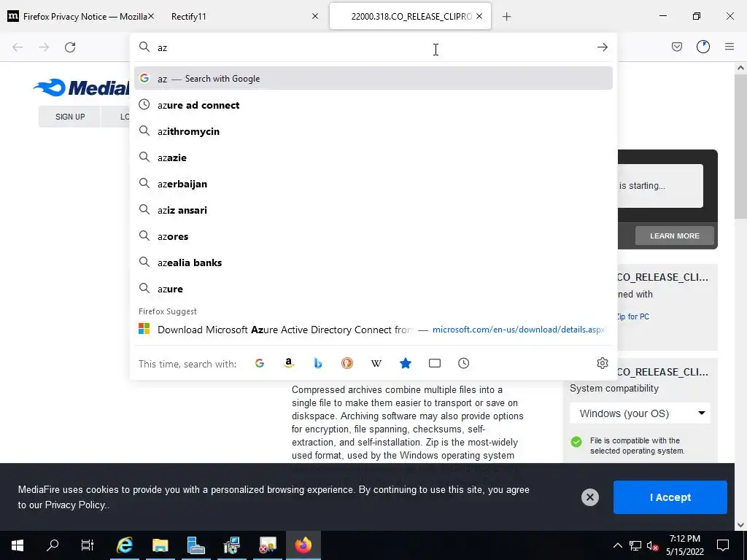Close the Rectify11 tab
The image size is (747, 560).
coord(315,16)
